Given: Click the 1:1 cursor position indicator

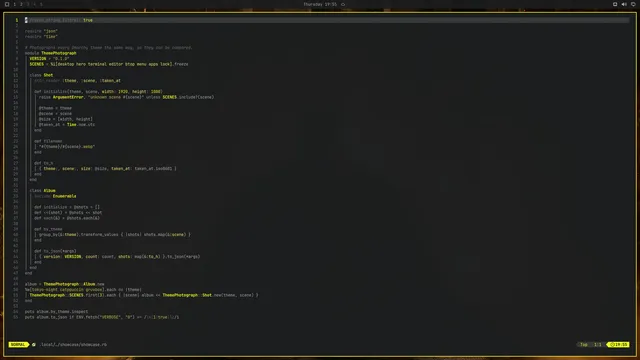Looking at the screenshot, I should pyautogui.click(x=598, y=344).
